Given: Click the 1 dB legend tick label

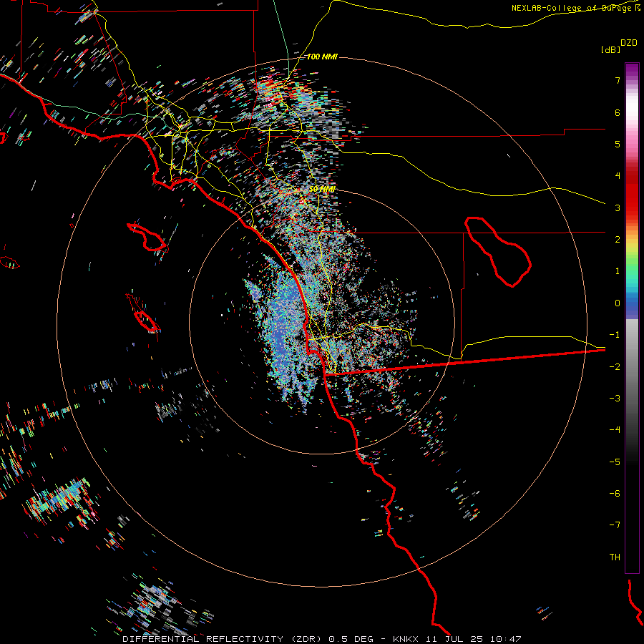Looking at the screenshot, I should coord(618,271).
